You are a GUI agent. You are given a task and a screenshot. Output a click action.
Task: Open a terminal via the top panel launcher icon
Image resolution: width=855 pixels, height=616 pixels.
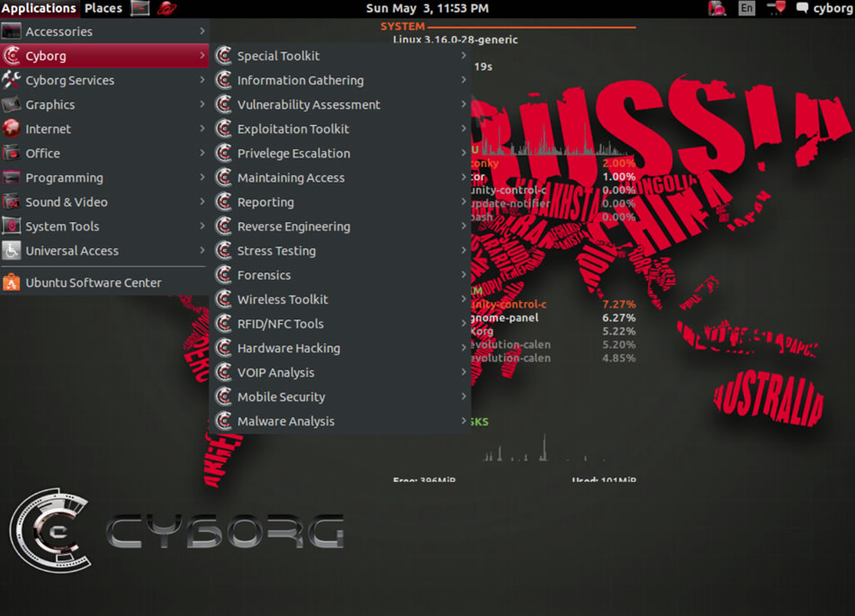pos(139,8)
